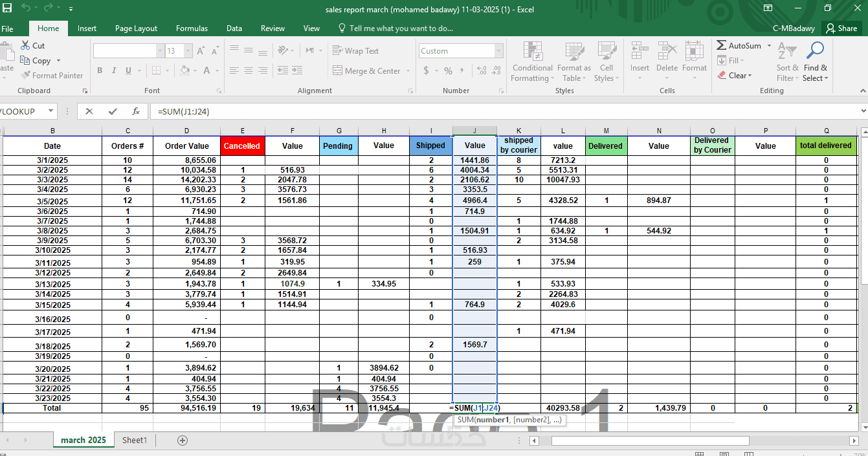Image resolution: width=868 pixels, height=456 pixels.
Task: Open Sort & Filter menu
Action: pos(787,61)
